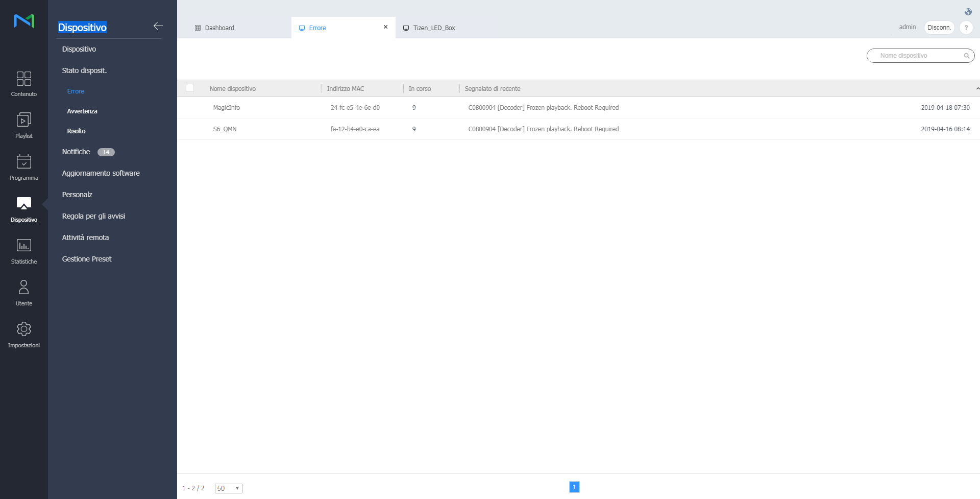Open Avvertenza in the sidebar
Viewport: 980px width, 499px height.
[82, 111]
